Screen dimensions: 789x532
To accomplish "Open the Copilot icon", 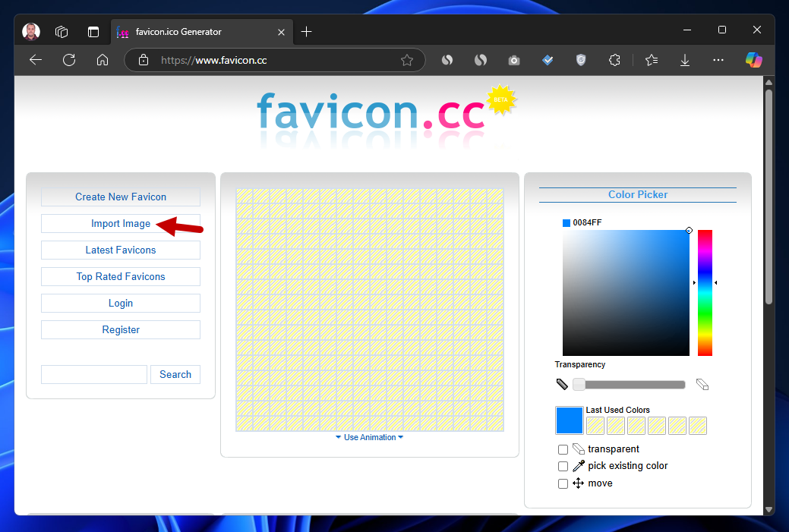I will tap(754, 61).
